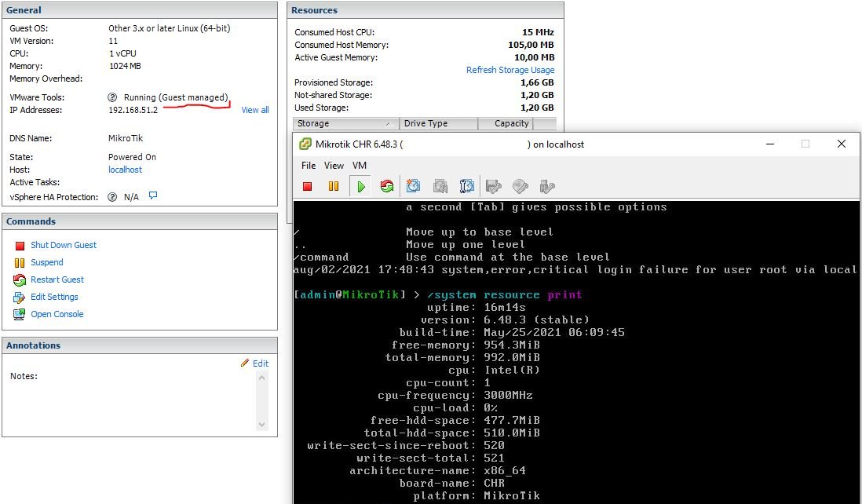The image size is (862, 504).
Task: Click the View all IP addresses link
Action: tap(254, 110)
